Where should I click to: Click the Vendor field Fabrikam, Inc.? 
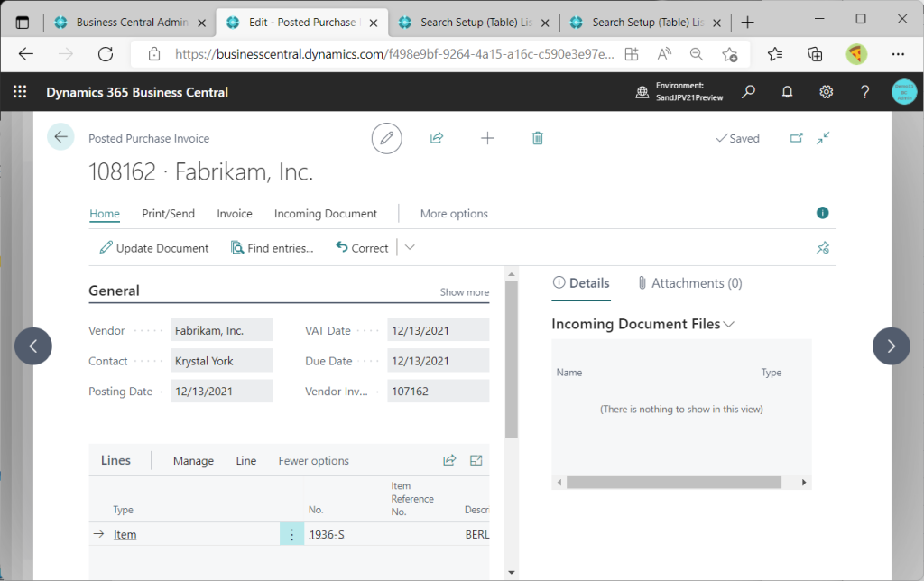[x=221, y=330]
